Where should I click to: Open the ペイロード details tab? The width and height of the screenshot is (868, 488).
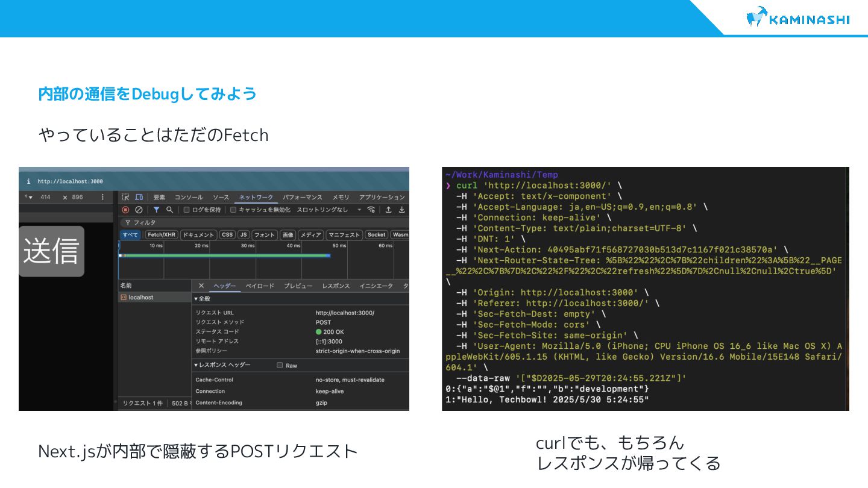tap(260, 286)
